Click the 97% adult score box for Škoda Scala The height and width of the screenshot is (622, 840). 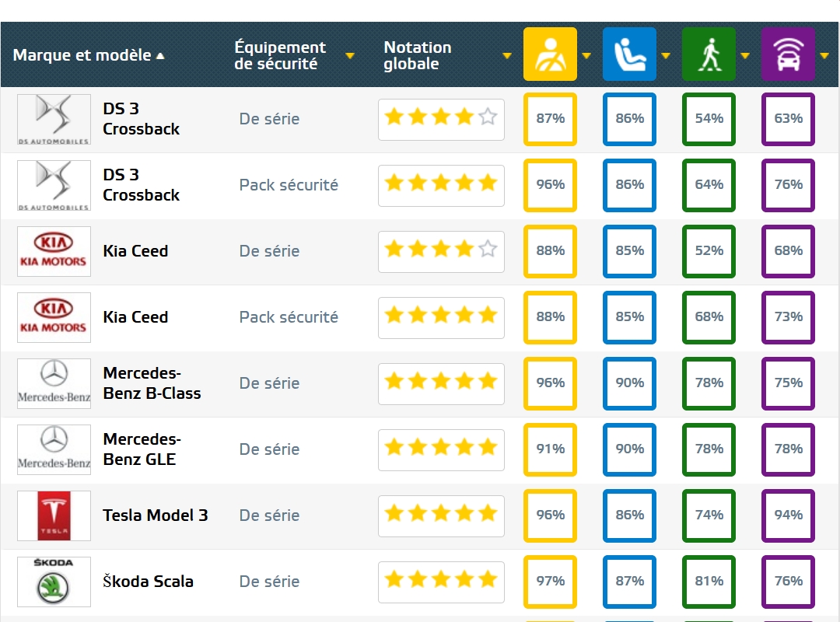click(x=550, y=582)
